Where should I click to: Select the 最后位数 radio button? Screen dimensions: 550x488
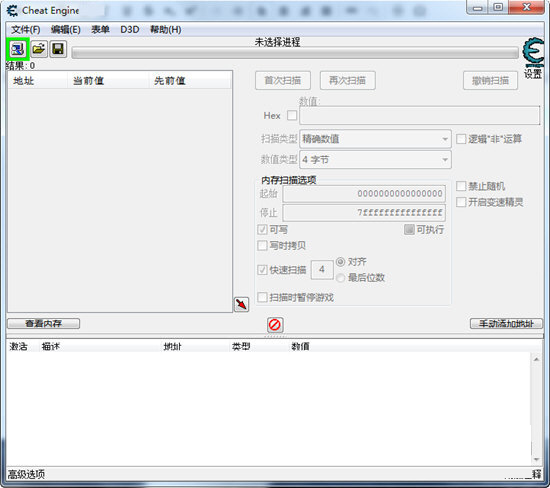(341, 278)
